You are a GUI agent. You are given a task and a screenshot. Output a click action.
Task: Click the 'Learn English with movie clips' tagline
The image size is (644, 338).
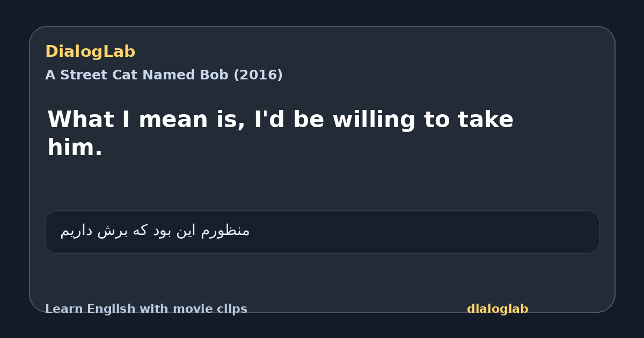[x=146, y=309]
